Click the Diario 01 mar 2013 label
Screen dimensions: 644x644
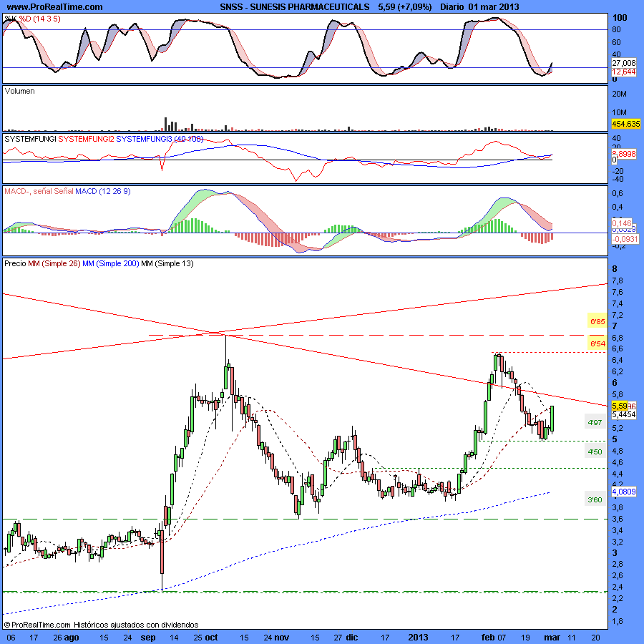(x=479, y=6)
